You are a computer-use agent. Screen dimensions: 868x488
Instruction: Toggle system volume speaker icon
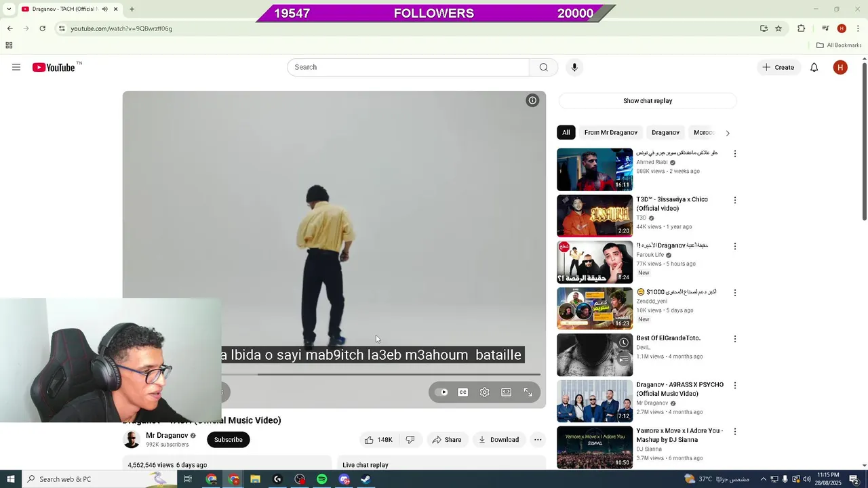[807, 479]
